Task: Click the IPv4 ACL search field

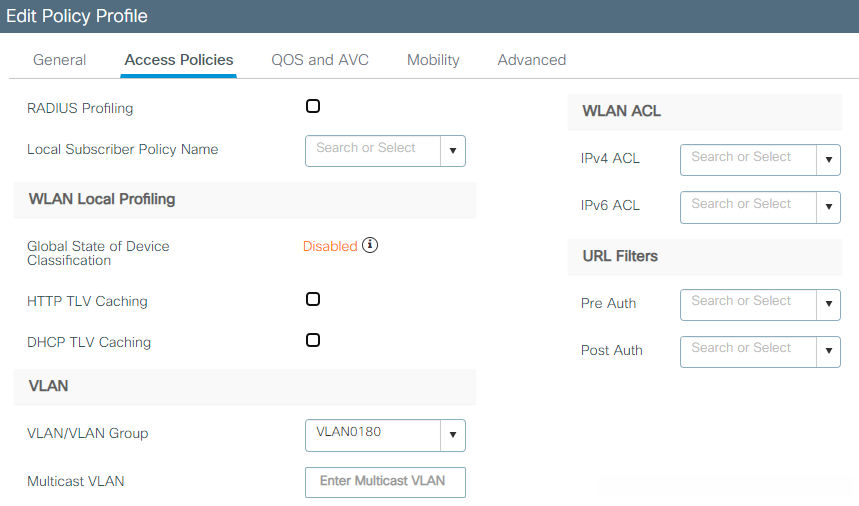Action: pos(748,160)
